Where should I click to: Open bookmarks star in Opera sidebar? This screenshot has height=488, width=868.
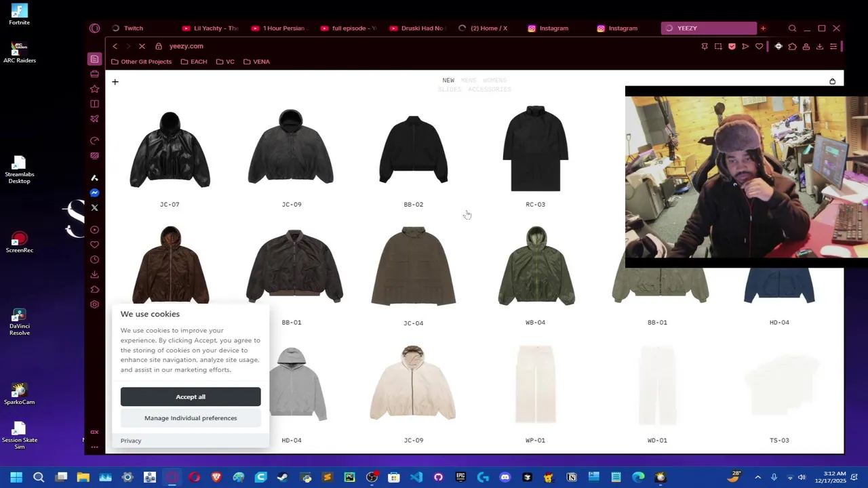94,89
